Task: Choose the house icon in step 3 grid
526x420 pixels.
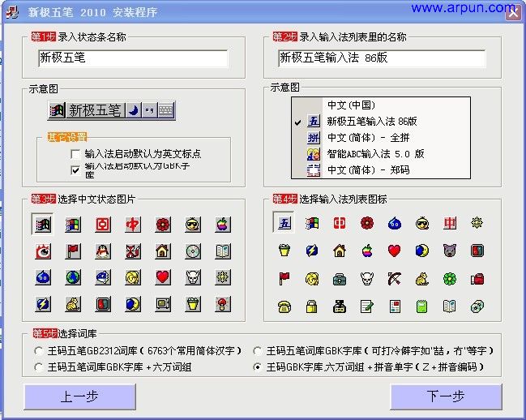Action: [x=163, y=251]
